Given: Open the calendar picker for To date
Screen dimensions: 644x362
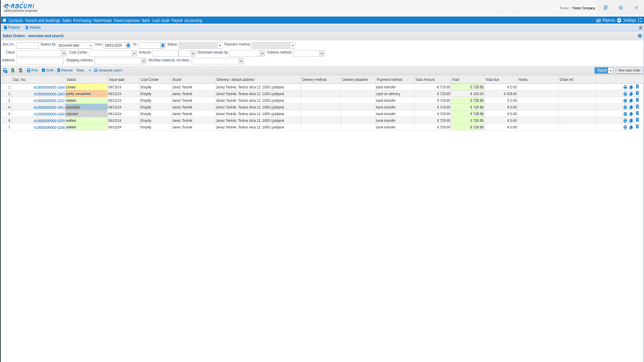Looking at the screenshot, I should pos(163,45).
